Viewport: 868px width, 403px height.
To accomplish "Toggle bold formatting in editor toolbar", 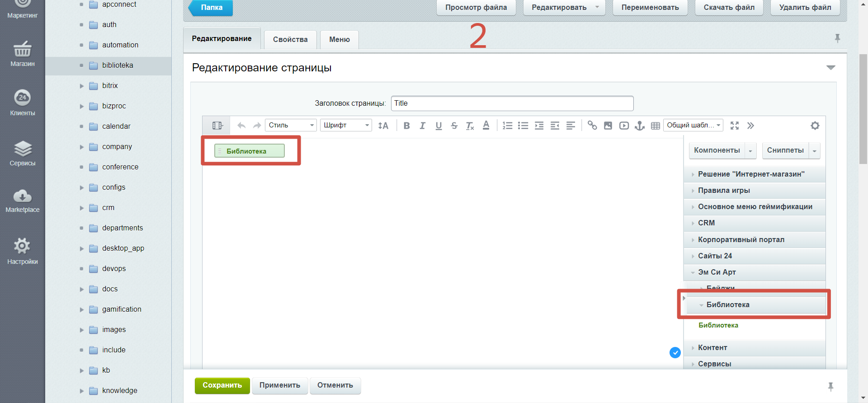I will (x=406, y=126).
